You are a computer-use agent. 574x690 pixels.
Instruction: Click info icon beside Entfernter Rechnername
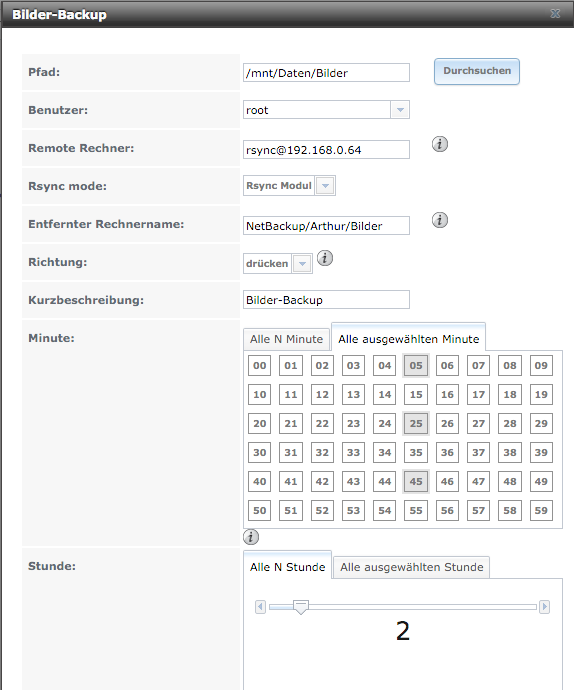(x=440, y=220)
